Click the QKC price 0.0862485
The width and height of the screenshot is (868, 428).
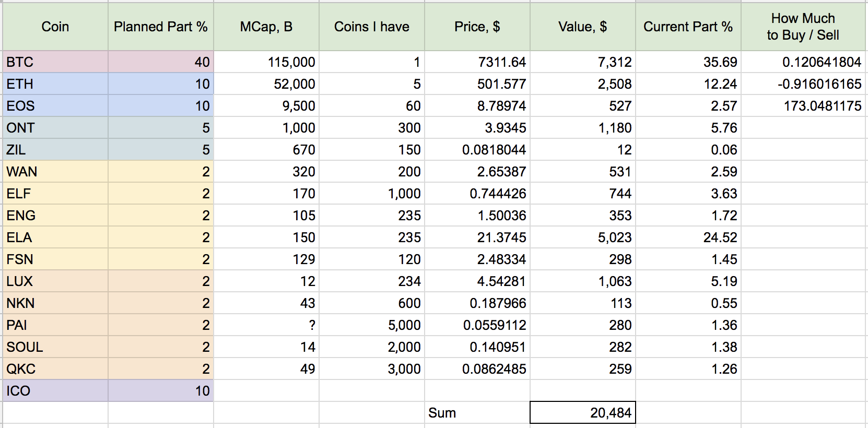(x=477, y=369)
